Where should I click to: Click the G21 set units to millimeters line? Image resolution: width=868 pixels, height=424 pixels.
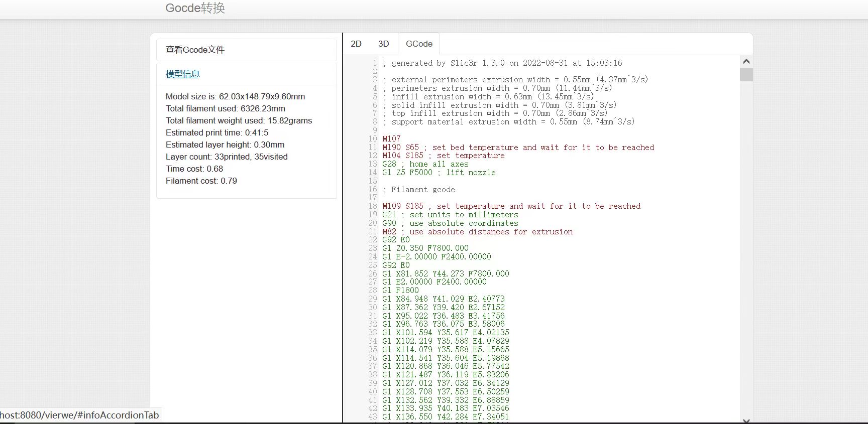pyautogui.click(x=450, y=215)
